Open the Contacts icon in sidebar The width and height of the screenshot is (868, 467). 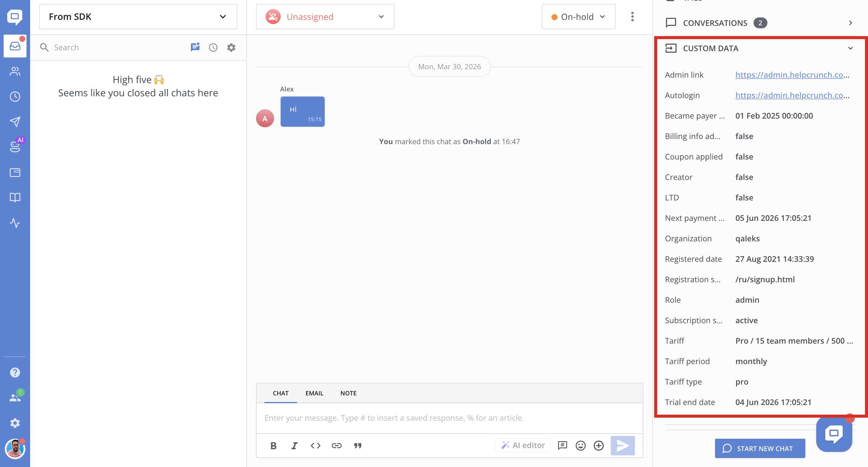(15, 71)
